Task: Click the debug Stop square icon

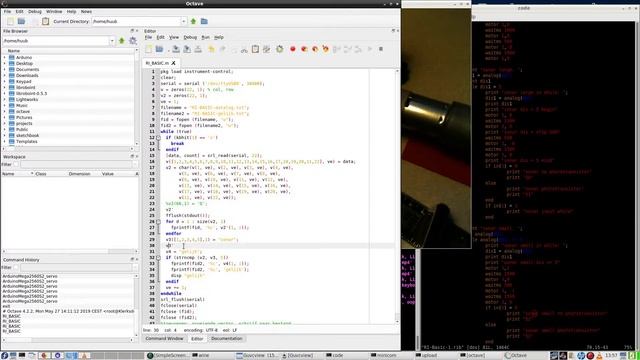Action: coord(381,49)
